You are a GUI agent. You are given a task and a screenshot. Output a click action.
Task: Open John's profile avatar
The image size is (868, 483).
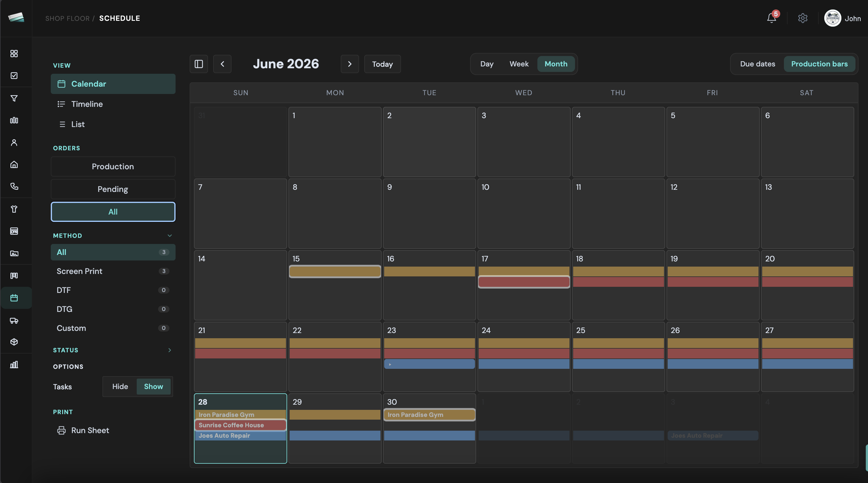click(832, 18)
